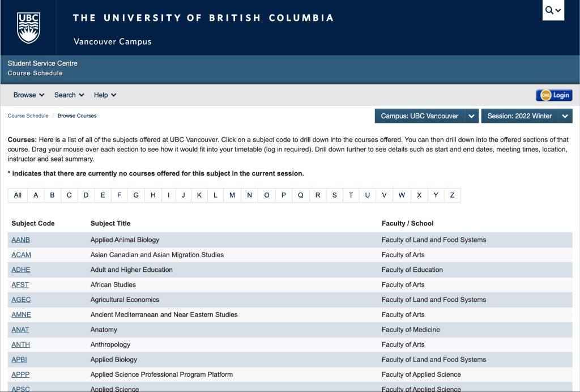Open the AFST subject code link
Screen dimensions: 580x392
20,285
